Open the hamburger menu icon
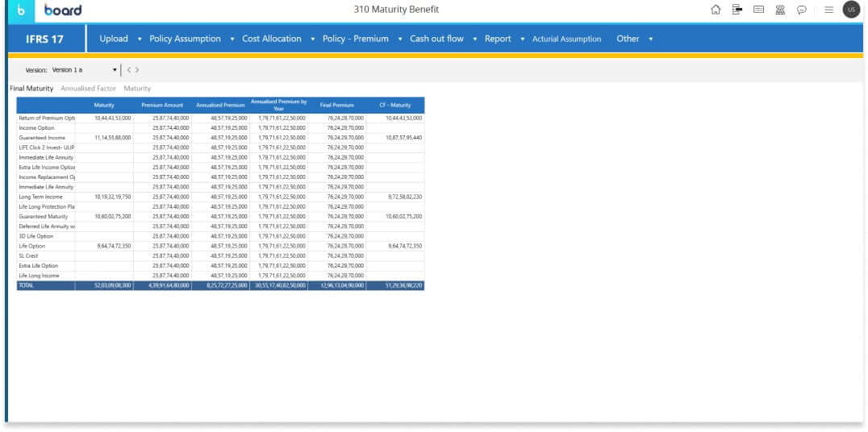 point(828,10)
